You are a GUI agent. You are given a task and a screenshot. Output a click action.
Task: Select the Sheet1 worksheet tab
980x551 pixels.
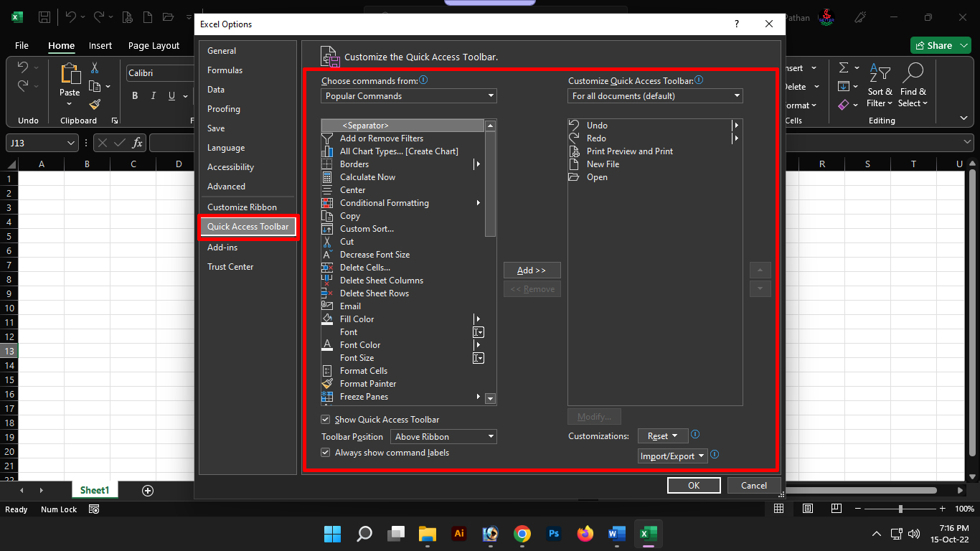pos(95,490)
